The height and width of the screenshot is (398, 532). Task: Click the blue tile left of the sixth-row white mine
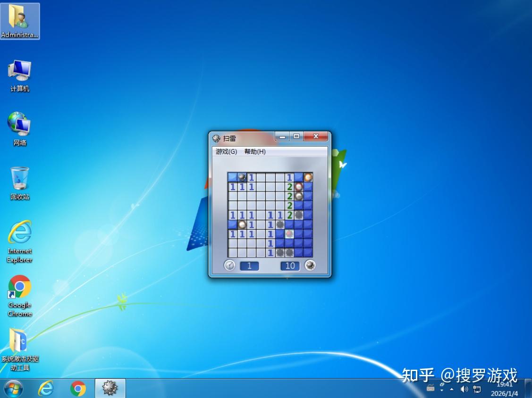232,224
